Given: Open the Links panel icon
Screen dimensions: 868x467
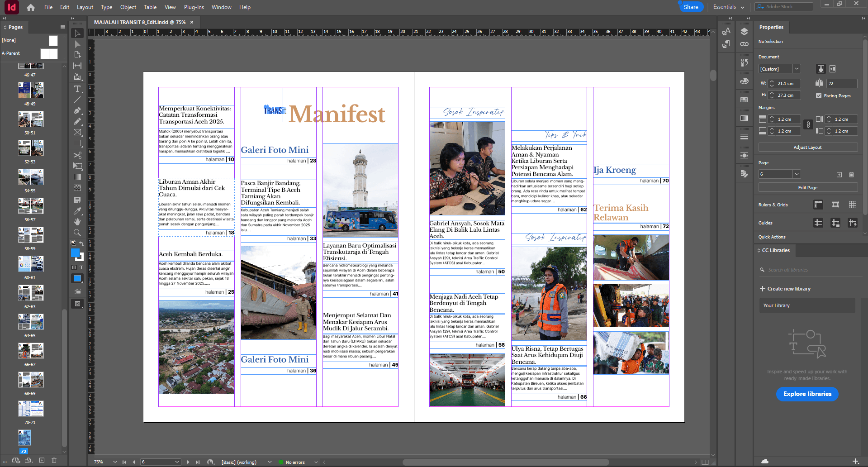Looking at the screenshot, I should [744, 44].
